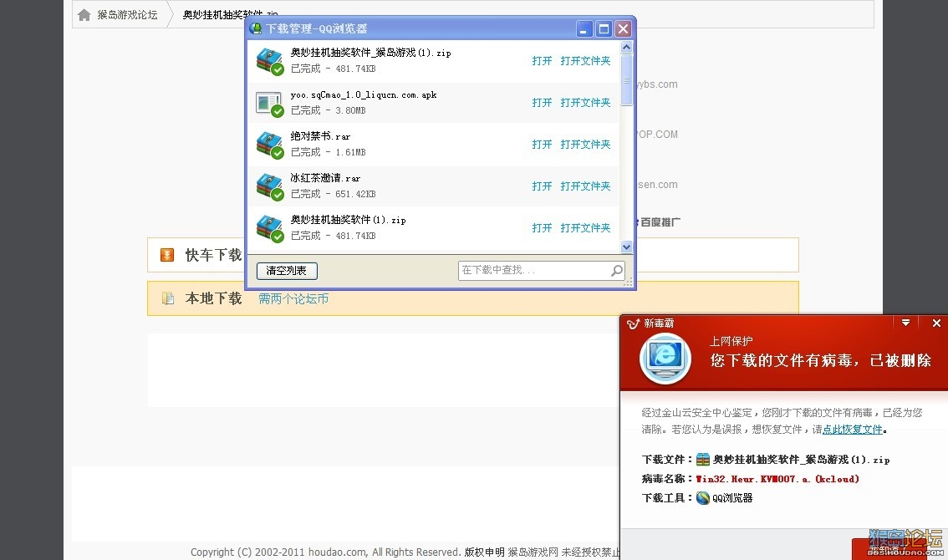Open folder containing 奥妙挂机抽奖软件(1).zip
This screenshot has width=948, height=560.
pos(585,227)
